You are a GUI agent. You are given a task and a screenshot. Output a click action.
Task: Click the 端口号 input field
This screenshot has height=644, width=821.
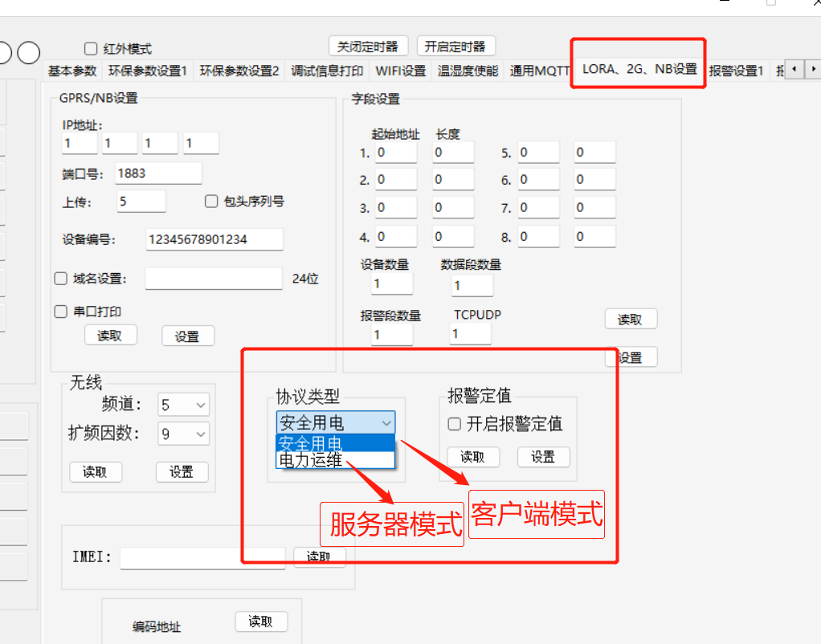coord(158,173)
